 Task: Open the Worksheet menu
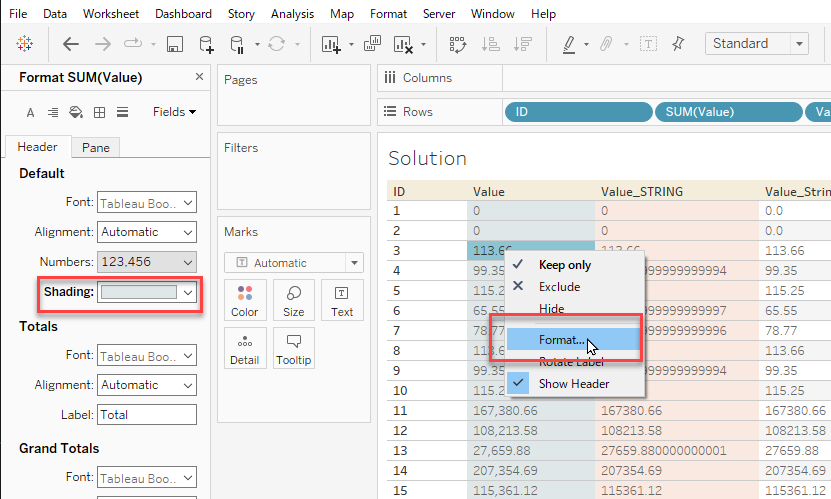click(x=111, y=14)
